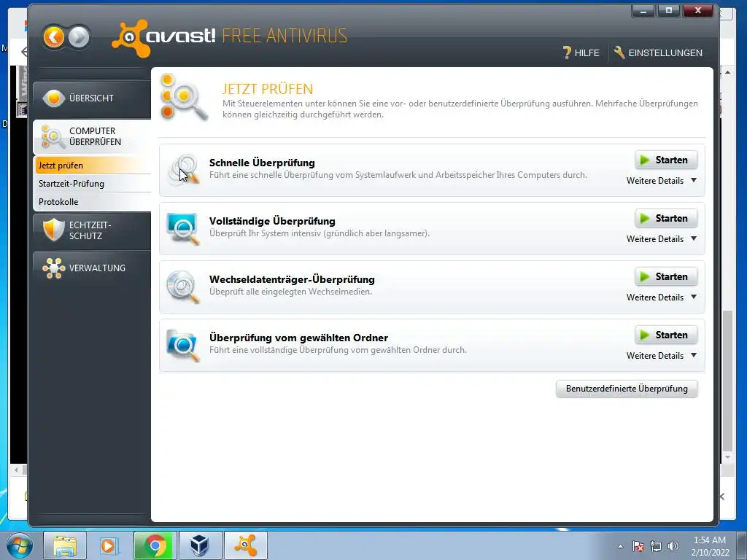
Task: Open VirtualBox taskbar icon
Action: [x=200, y=545]
